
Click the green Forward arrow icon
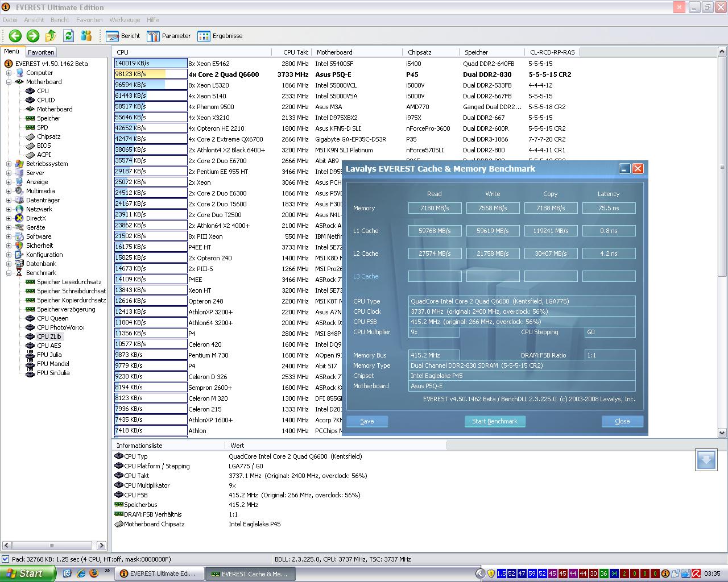coord(33,36)
